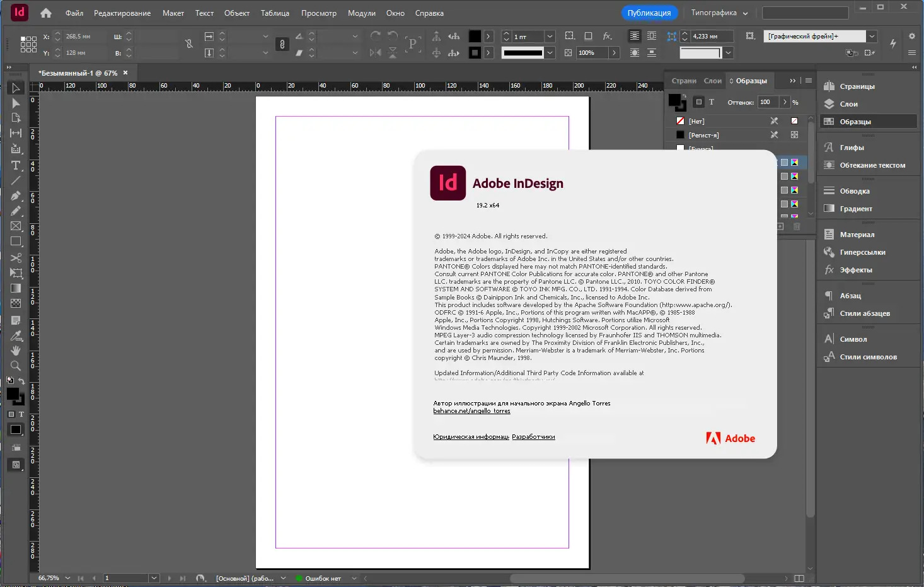Open the stroke weight dropdown
This screenshot has width=924, height=587.
(x=550, y=37)
